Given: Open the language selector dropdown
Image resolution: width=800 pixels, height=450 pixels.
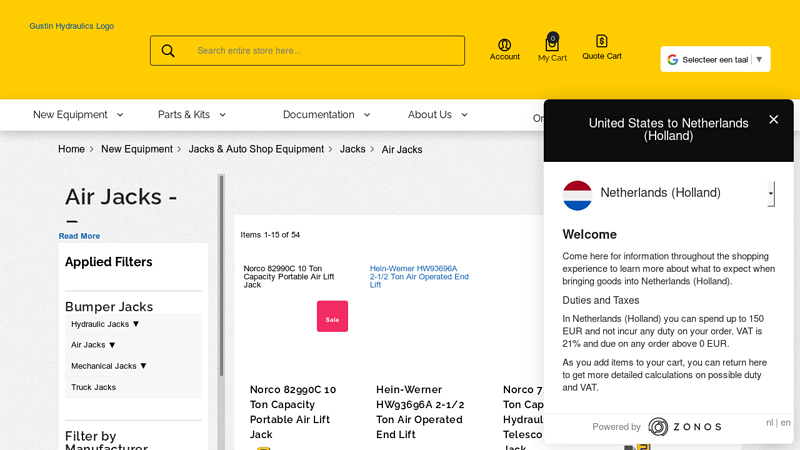Looking at the screenshot, I should pyautogui.click(x=715, y=60).
